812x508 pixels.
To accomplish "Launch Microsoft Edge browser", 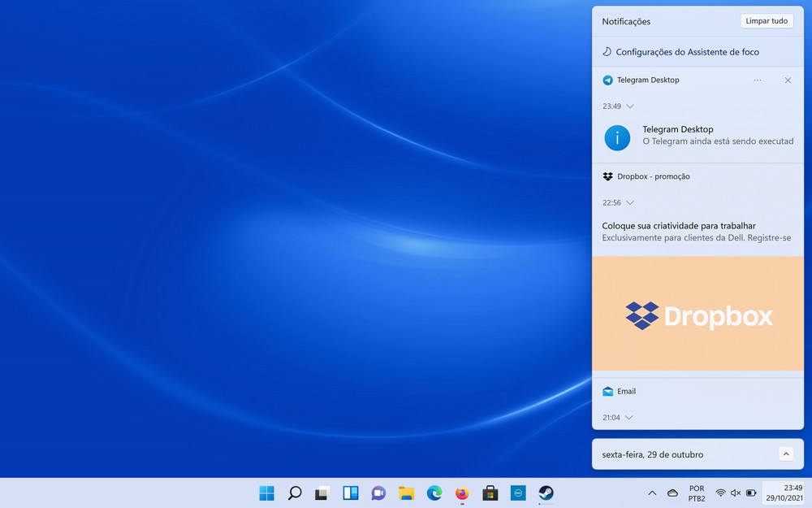I will click(x=434, y=493).
